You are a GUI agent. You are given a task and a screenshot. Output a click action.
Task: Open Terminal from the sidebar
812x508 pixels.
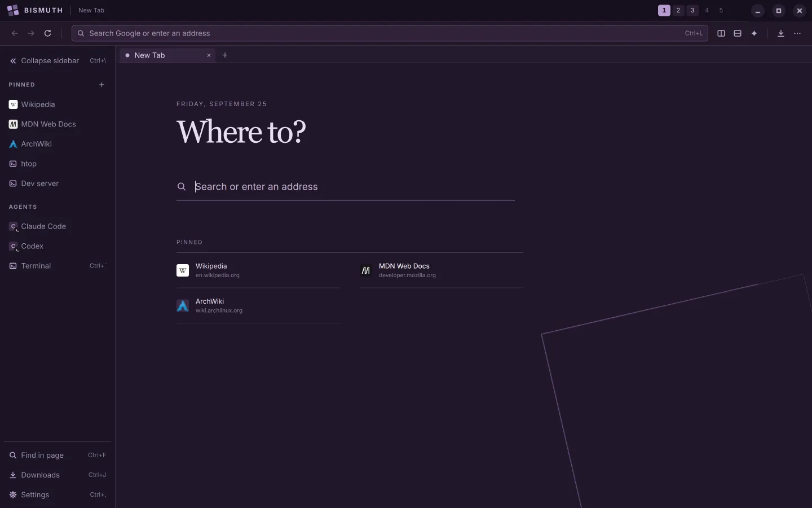(58, 266)
